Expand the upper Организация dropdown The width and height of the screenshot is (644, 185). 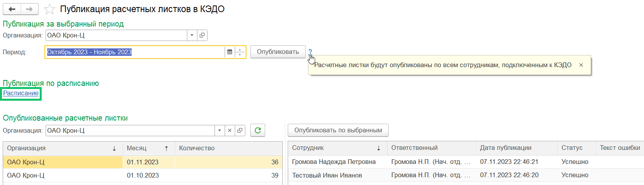[192, 35]
